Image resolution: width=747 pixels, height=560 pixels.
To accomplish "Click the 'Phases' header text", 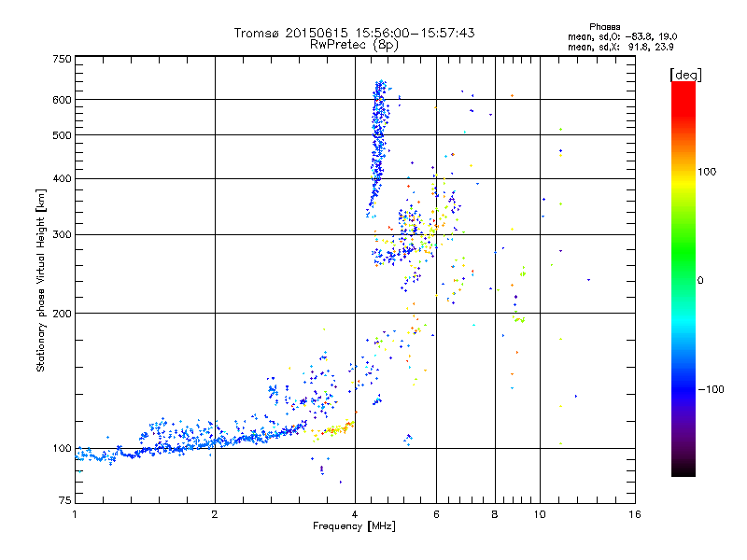I will 604,27.
